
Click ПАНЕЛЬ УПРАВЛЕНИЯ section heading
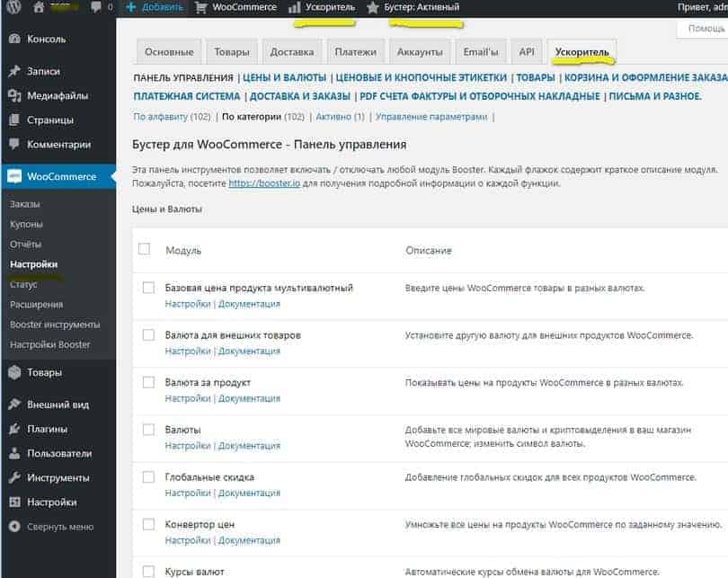point(183,77)
